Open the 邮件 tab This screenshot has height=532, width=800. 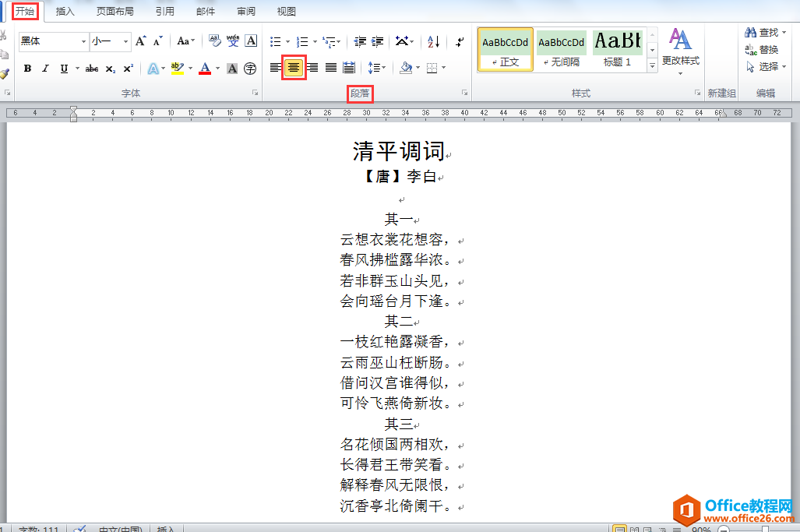click(x=205, y=11)
